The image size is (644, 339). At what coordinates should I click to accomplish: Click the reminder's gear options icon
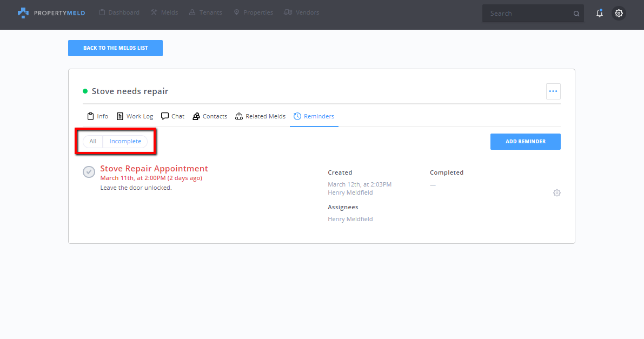coord(556,193)
